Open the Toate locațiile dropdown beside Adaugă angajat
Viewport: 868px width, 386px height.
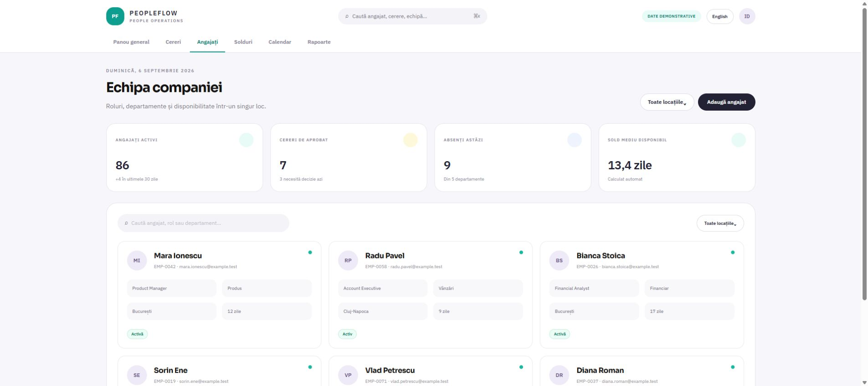point(667,102)
